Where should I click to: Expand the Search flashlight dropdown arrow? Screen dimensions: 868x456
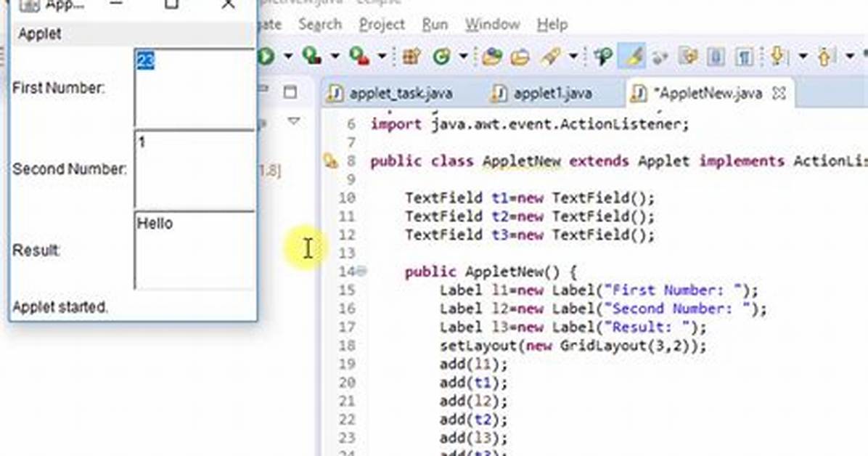click(x=573, y=56)
